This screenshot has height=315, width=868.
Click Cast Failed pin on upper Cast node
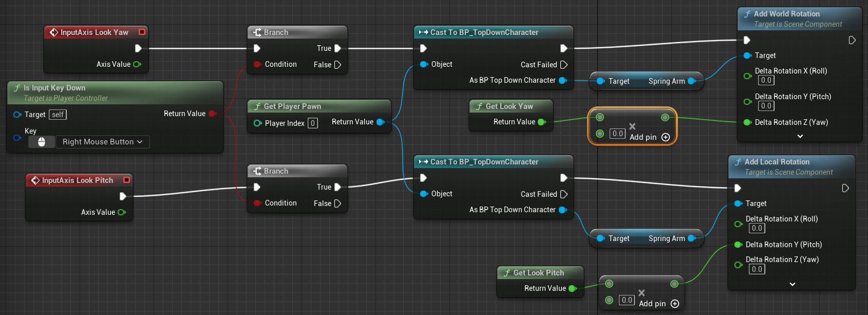click(x=563, y=65)
